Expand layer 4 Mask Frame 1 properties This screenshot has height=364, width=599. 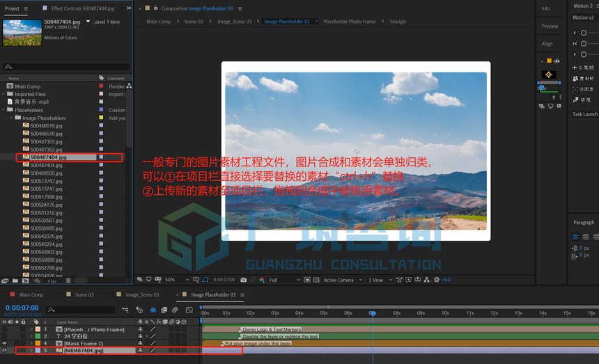tap(31, 343)
